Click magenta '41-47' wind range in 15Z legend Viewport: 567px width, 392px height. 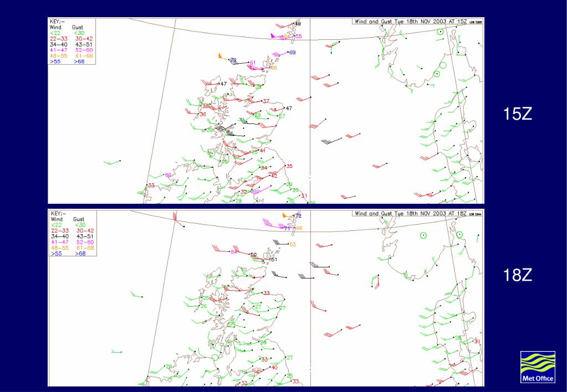point(59,50)
